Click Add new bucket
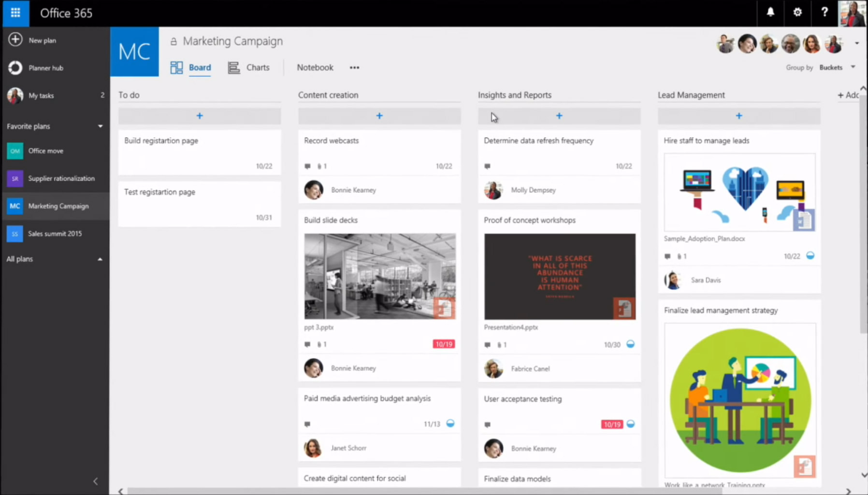The height and width of the screenshot is (495, 868). pos(848,95)
